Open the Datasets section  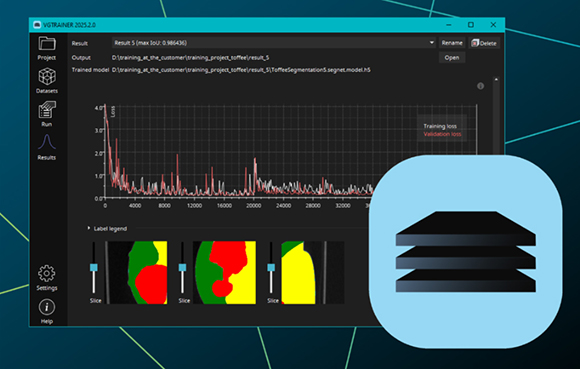pos(47,81)
